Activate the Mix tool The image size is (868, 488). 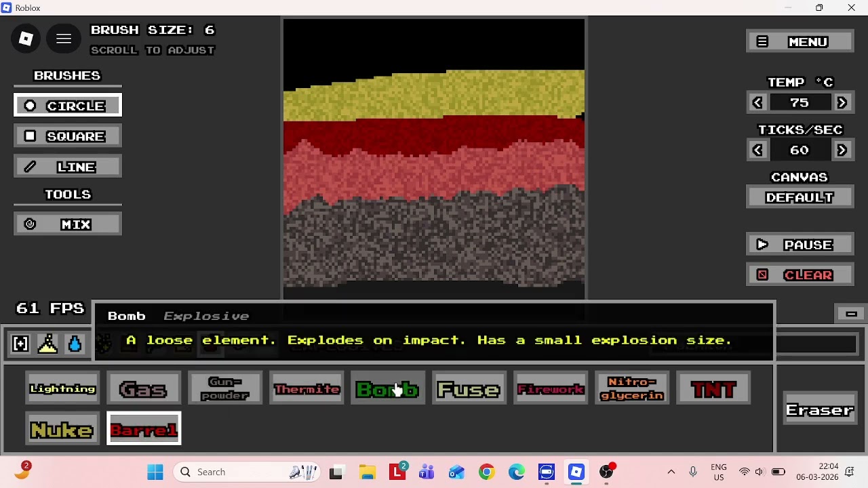(68, 224)
